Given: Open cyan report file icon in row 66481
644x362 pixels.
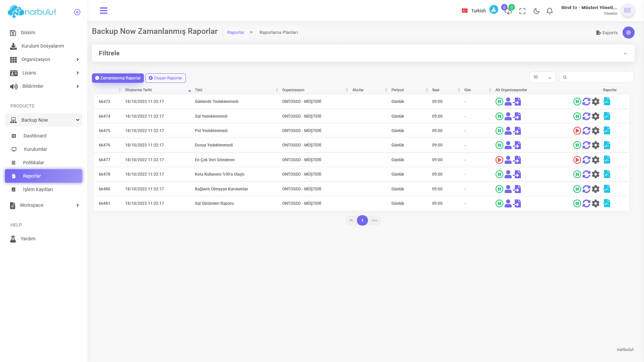Looking at the screenshot, I should (x=607, y=203).
